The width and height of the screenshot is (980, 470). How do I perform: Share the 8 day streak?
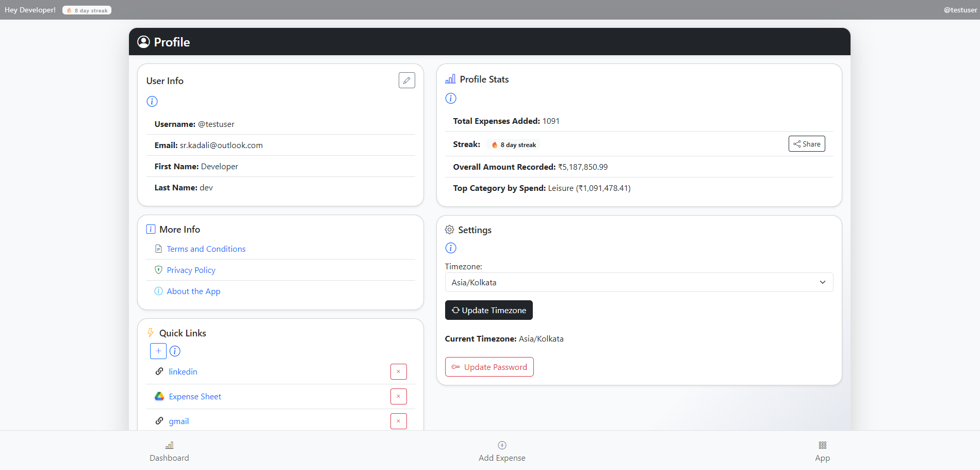point(807,144)
